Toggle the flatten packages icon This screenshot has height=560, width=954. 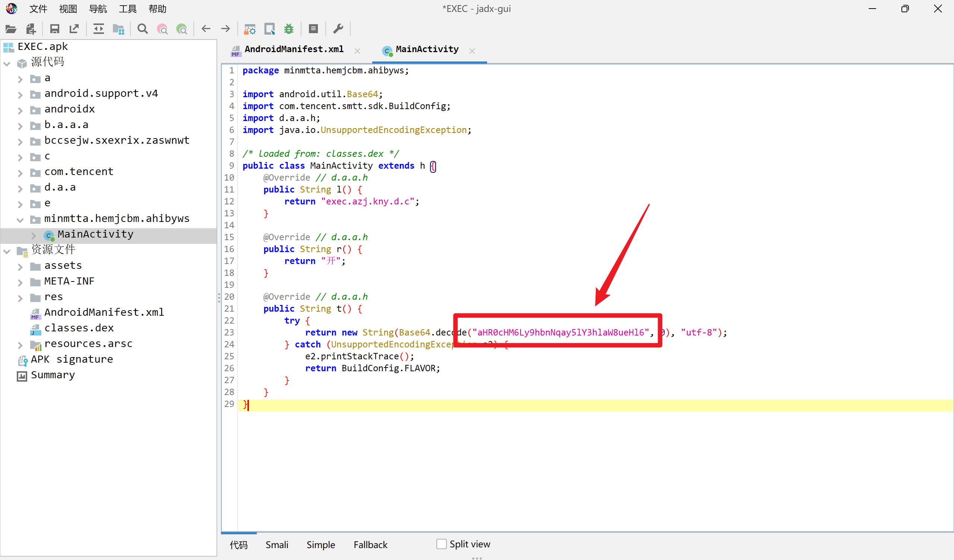pyautogui.click(x=119, y=29)
